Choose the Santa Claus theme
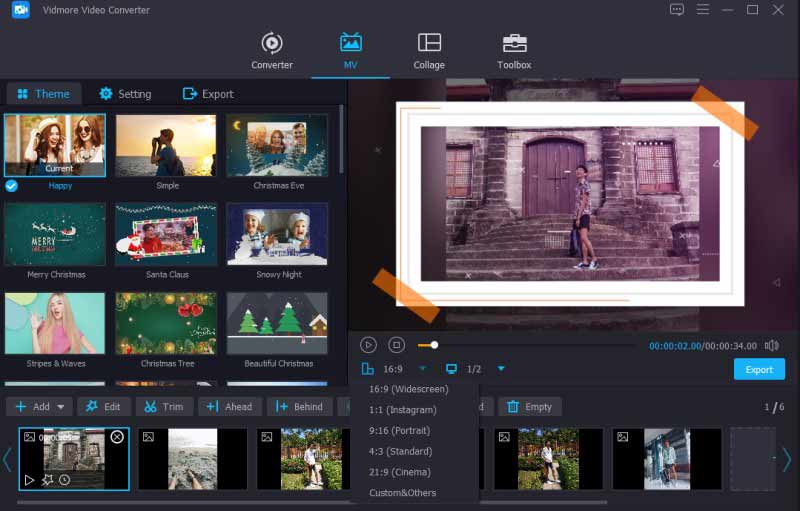Viewport: 800px width, 511px height. point(166,235)
